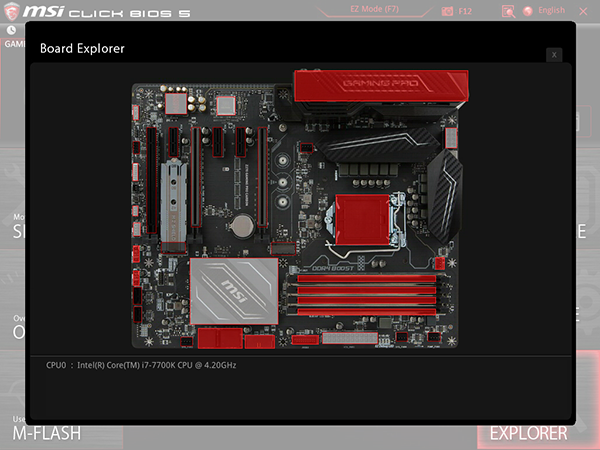The height and width of the screenshot is (450, 600).
Task: Select fan header right of 24-pin connector
Action: pyautogui.click(x=401, y=337)
